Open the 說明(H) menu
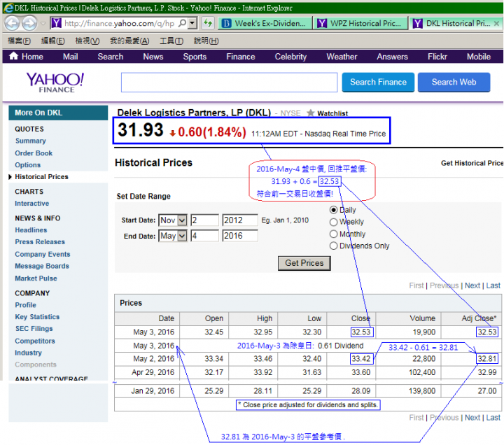Image resolution: width=504 pixels, height=445 pixels. click(x=206, y=41)
